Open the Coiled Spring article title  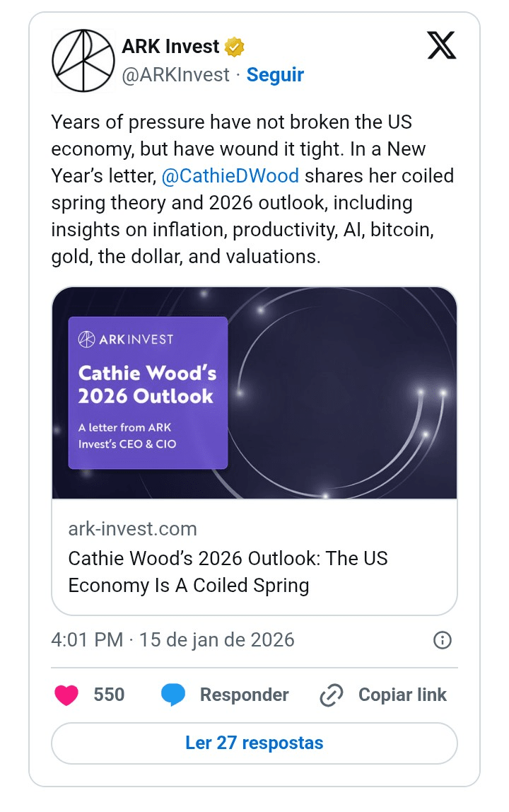pyautogui.click(x=228, y=572)
